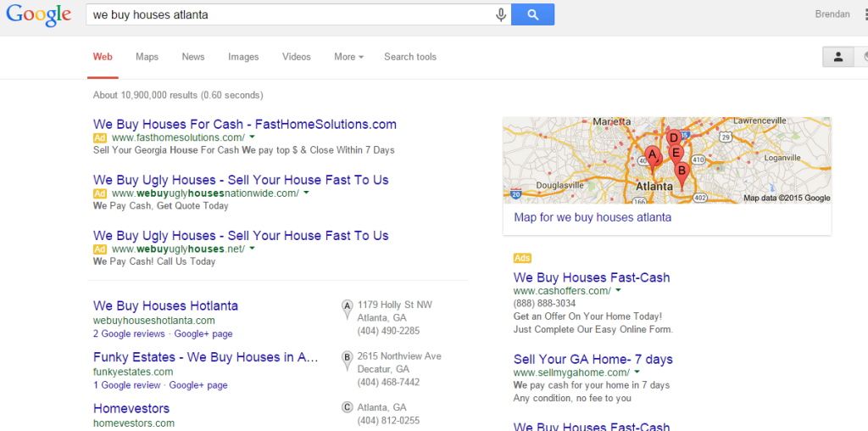Viewport: 868px width, 431px height.
Task: Switch to the Videos tab
Action: point(297,57)
